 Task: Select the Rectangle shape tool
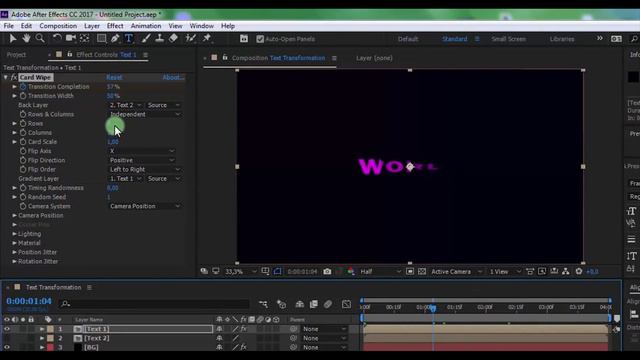[x=101, y=39]
